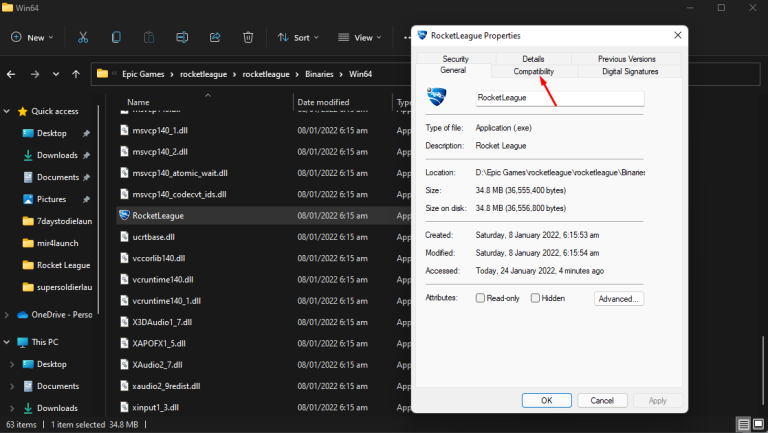Click Epic Games in the address breadcrumb
This screenshot has width=768, height=433.
coord(143,74)
